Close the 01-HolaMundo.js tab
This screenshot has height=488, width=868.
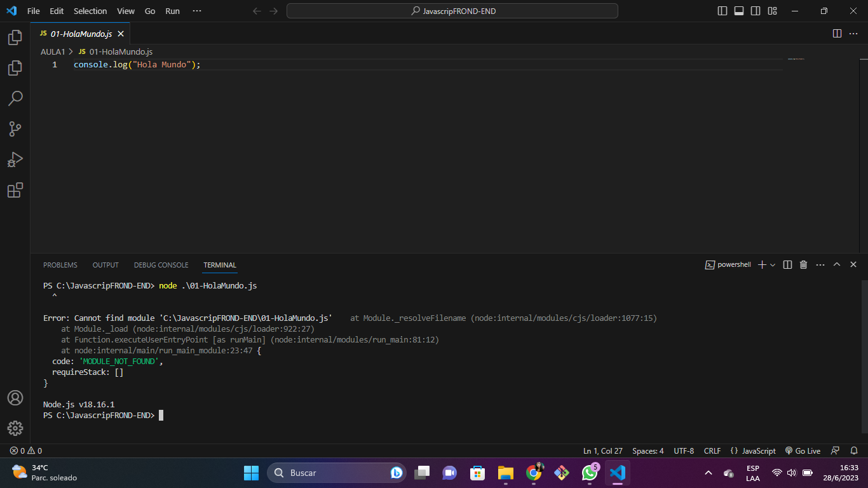(120, 34)
